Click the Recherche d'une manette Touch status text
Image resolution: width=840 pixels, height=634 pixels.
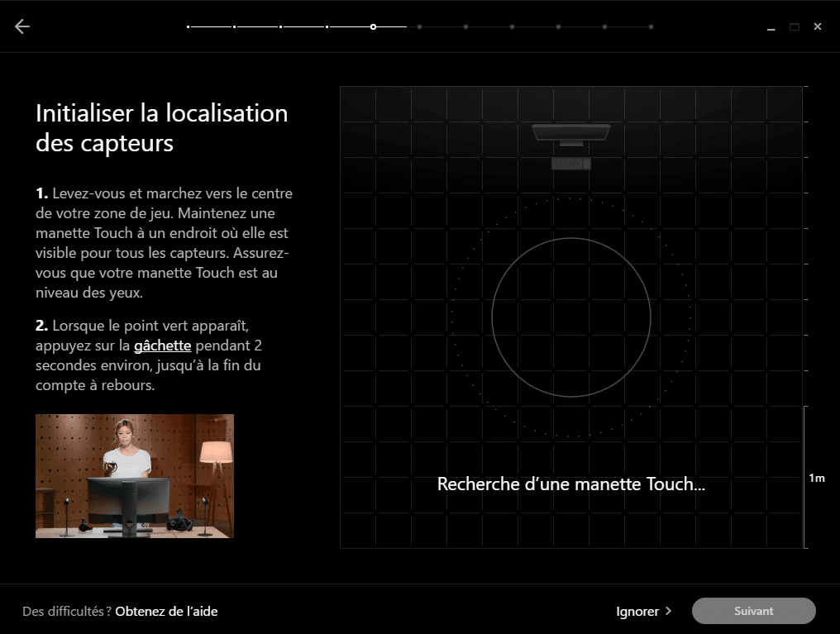[x=570, y=484]
